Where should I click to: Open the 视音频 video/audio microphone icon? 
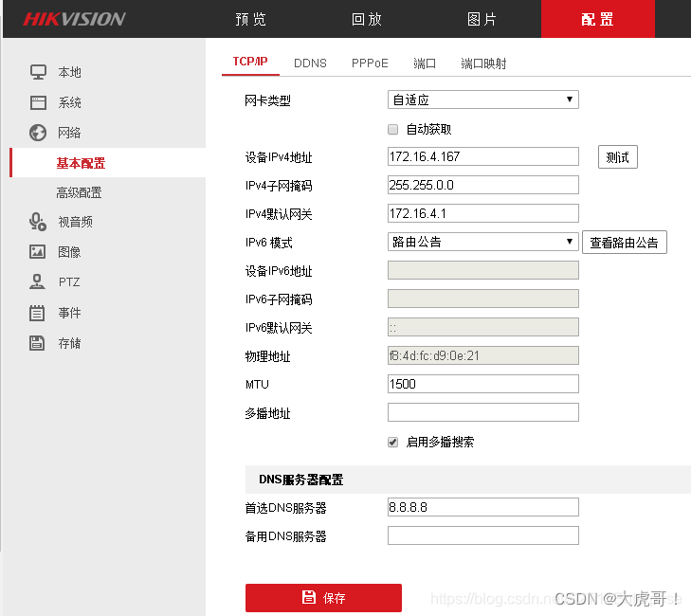pyautogui.click(x=38, y=222)
